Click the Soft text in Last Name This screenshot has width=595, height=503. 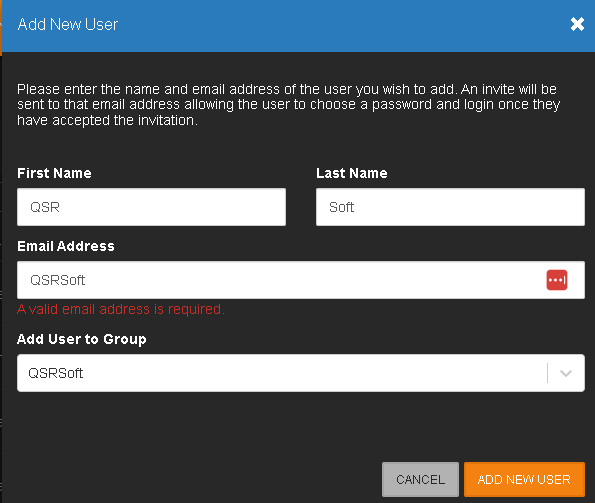click(x=342, y=207)
